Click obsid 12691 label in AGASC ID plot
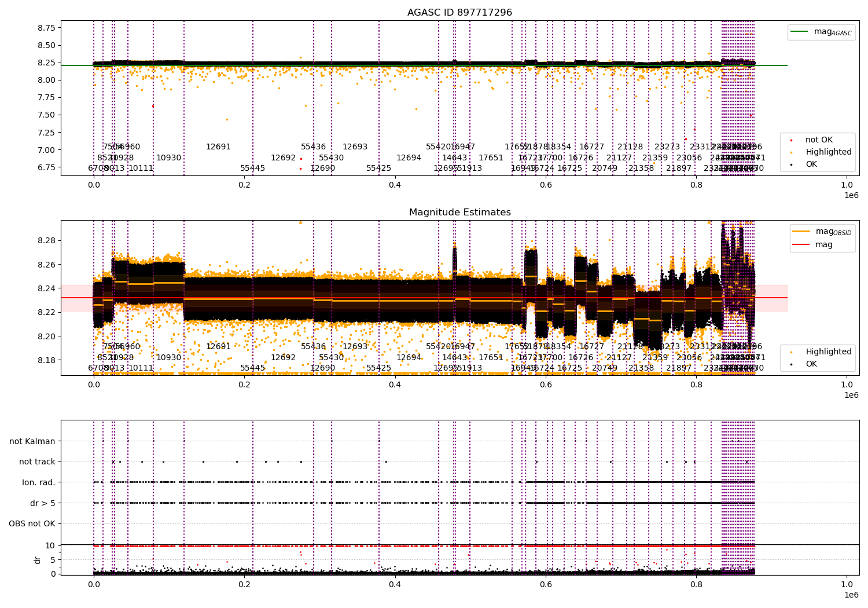Viewport: 868px width, 608px height. click(219, 147)
